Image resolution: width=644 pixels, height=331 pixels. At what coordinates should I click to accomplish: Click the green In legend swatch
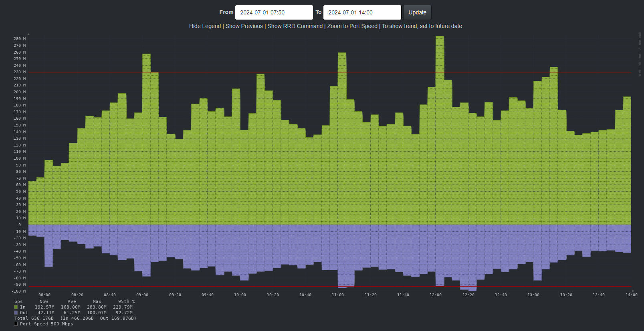pyautogui.click(x=16, y=307)
